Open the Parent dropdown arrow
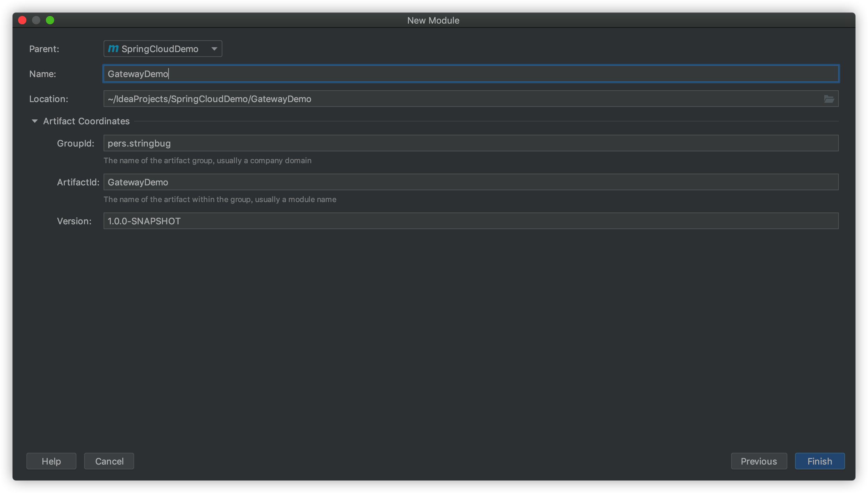 pyautogui.click(x=214, y=49)
